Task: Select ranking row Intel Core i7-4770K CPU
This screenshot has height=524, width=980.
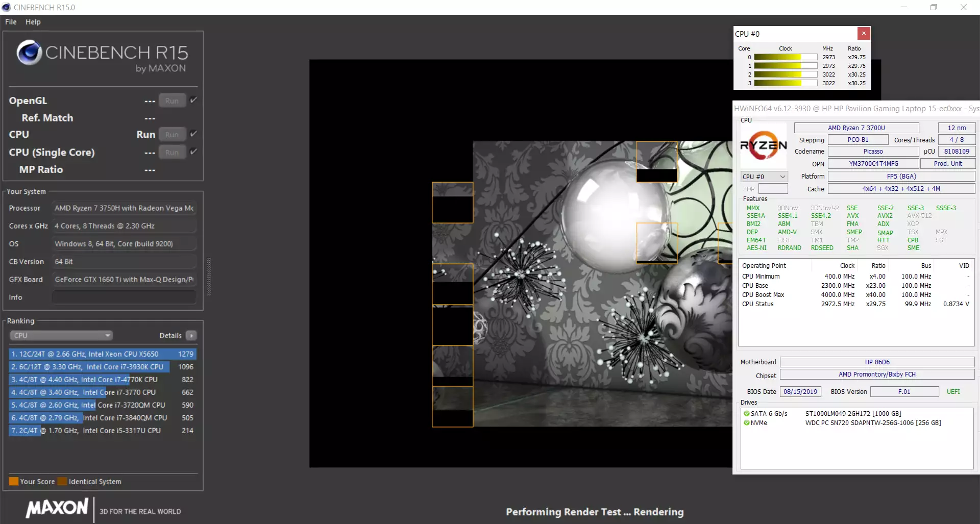Action: (x=103, y=380)
